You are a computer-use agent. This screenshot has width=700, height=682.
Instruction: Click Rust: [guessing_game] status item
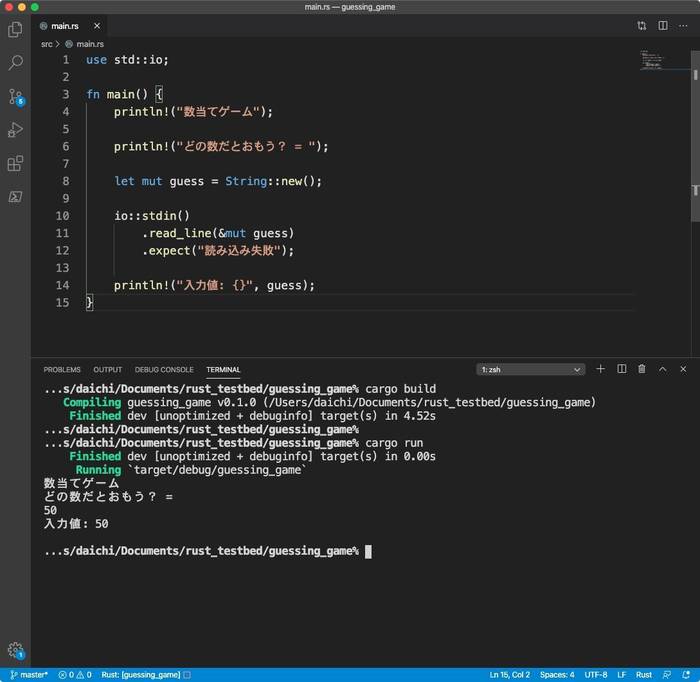pyautogui.click(x=146, y=674)
